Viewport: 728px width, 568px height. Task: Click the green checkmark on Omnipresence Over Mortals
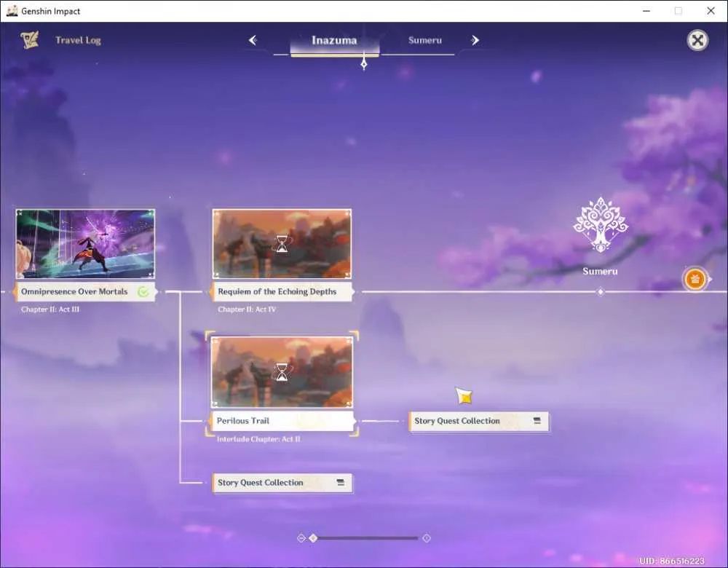[x=143, y=292]
